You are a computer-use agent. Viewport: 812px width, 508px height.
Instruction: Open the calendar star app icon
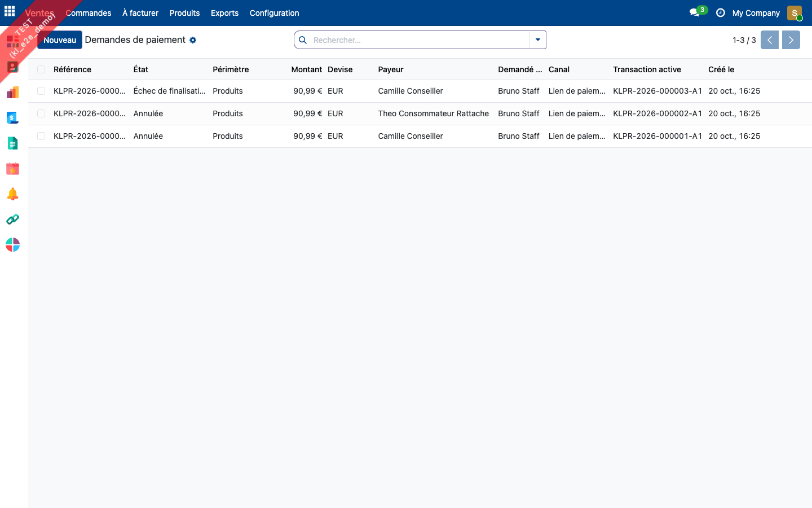click(x=12, y=168)
